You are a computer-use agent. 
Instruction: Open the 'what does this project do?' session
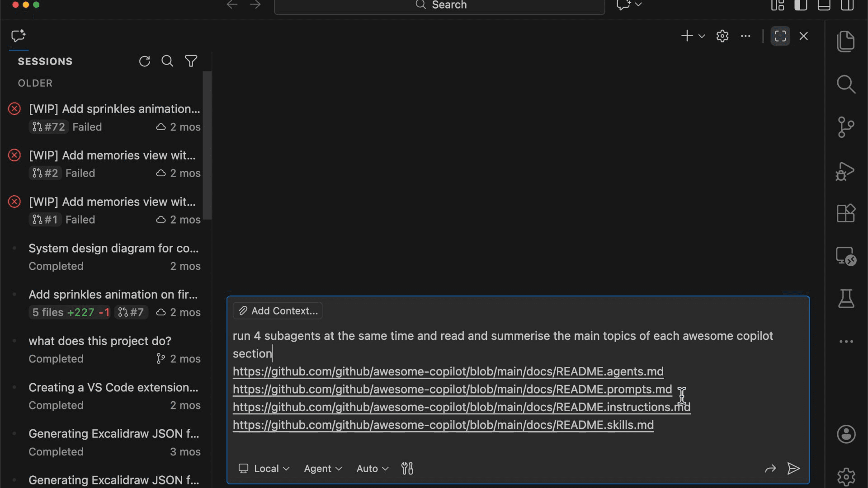(100, 341)
